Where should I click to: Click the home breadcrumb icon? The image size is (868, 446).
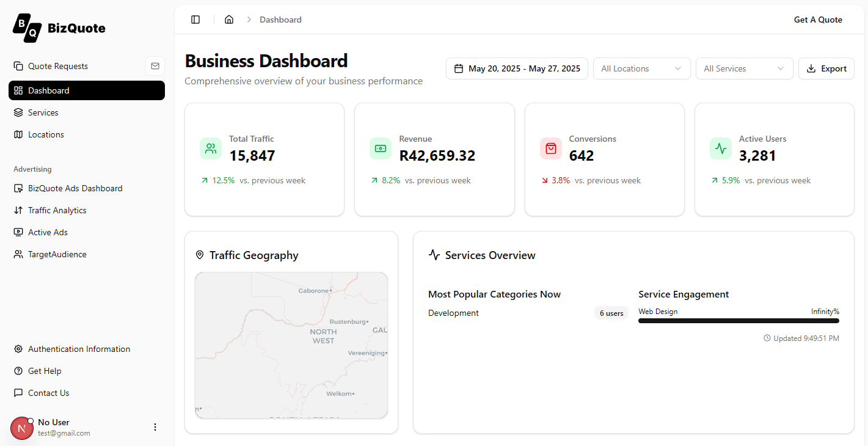(229, 19)
